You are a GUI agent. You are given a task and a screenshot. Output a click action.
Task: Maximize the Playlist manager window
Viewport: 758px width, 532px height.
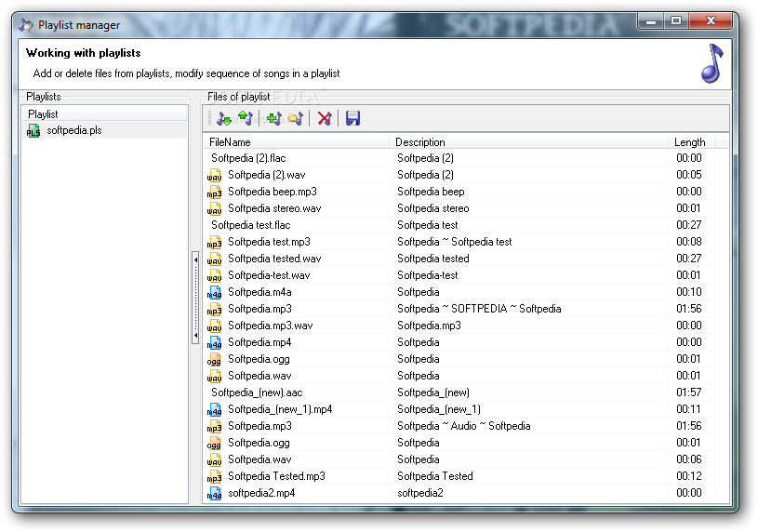point(676,20)
